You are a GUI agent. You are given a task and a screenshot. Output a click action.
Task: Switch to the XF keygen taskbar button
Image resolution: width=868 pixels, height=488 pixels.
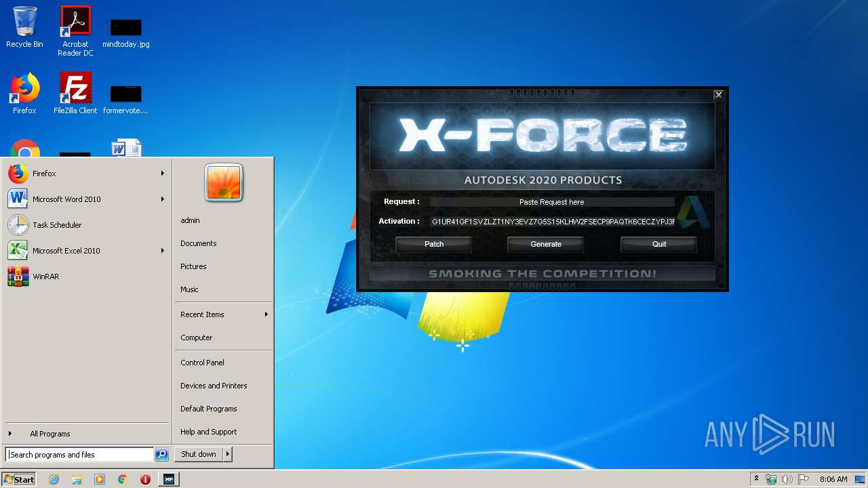coord(168,479)
